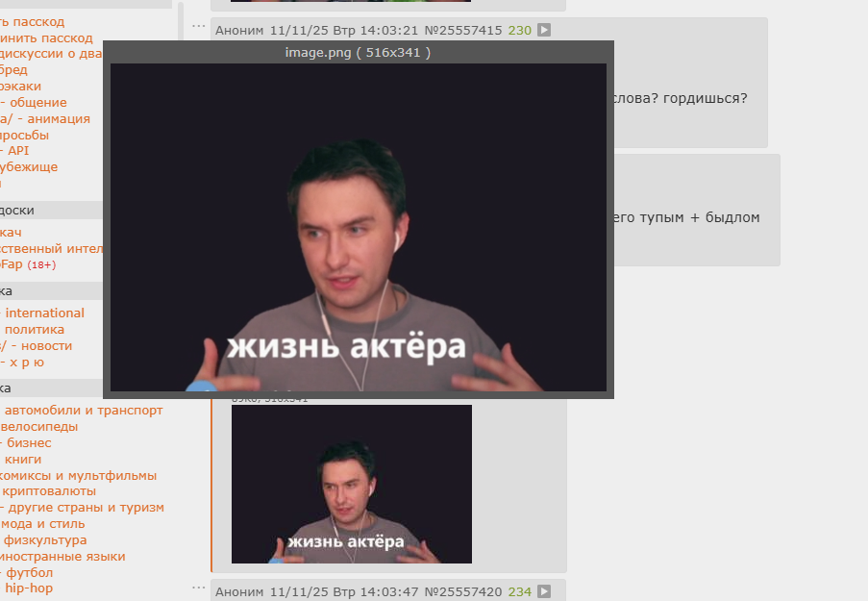Image resolution: width=868 pixels, height=601 pixels.
Task: Open the бизнес board link
Action: click(25, 443)
